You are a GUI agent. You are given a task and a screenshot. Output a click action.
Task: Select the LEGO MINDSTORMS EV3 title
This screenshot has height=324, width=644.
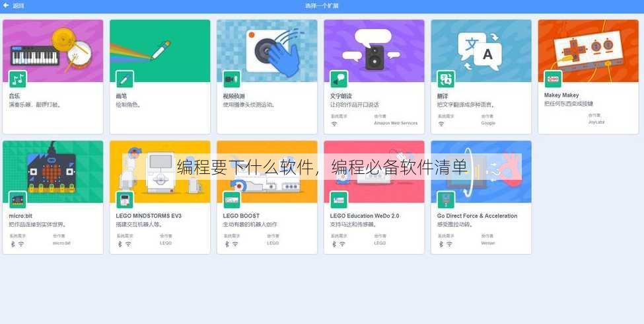pos(149,216)
